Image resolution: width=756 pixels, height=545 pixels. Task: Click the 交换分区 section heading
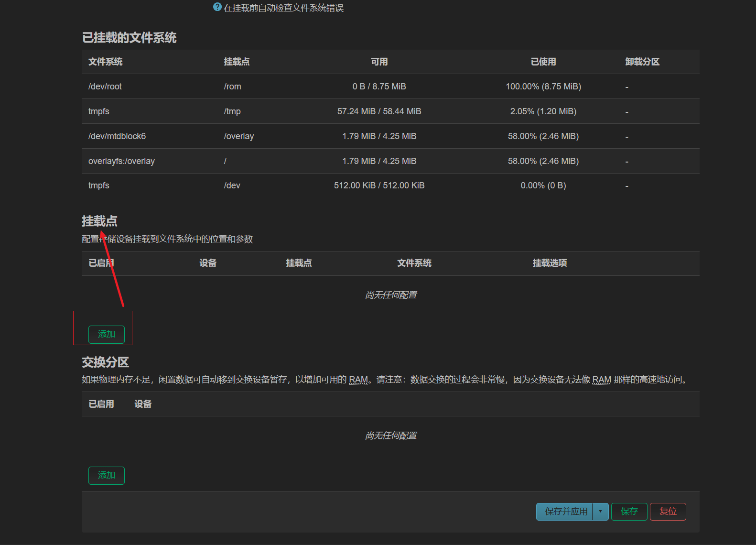coord(105,362)
